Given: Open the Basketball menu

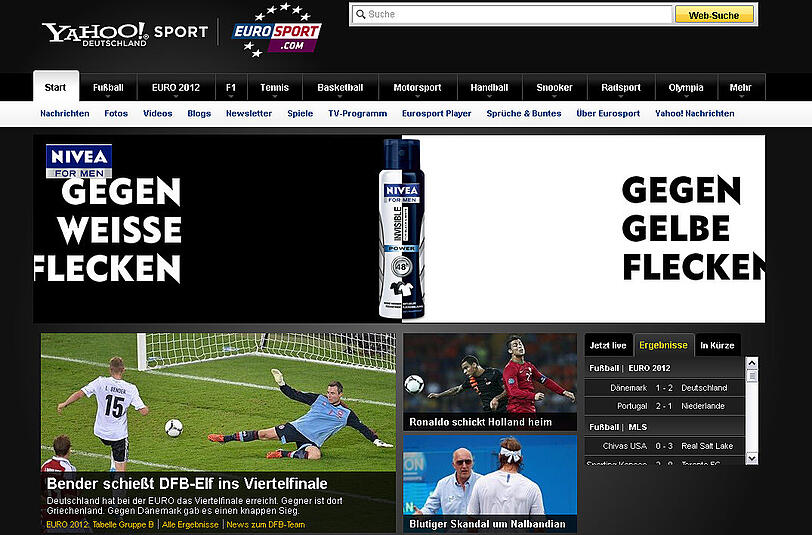Looking at the screenshot, I should click(340, 88).
